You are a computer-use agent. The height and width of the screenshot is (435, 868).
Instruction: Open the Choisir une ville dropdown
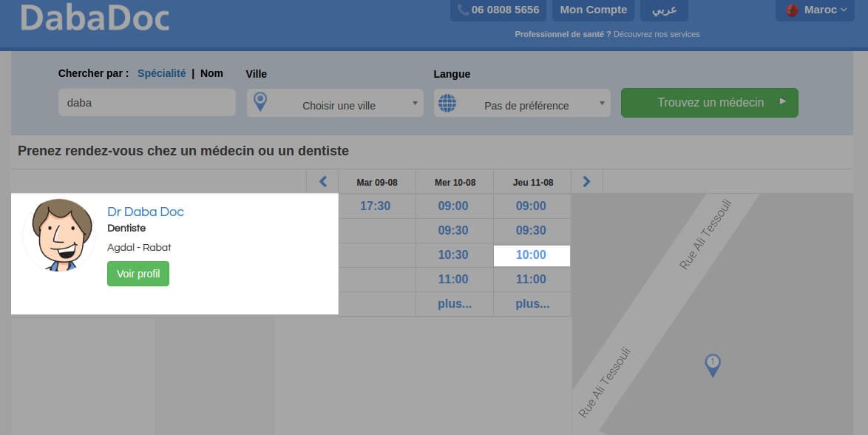pos(335,103)
